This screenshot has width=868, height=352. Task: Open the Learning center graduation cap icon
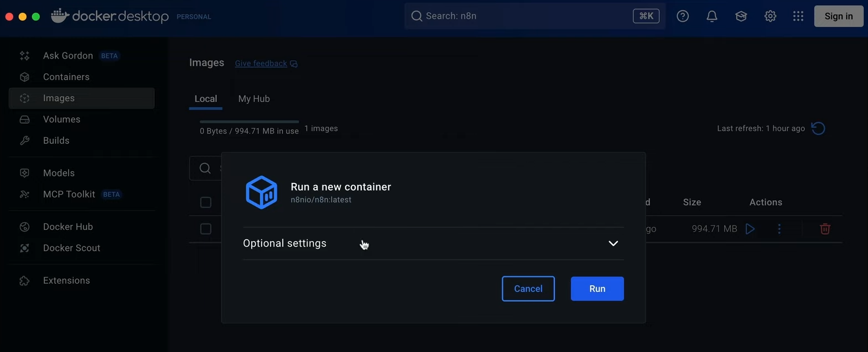[x=741, y=16]
